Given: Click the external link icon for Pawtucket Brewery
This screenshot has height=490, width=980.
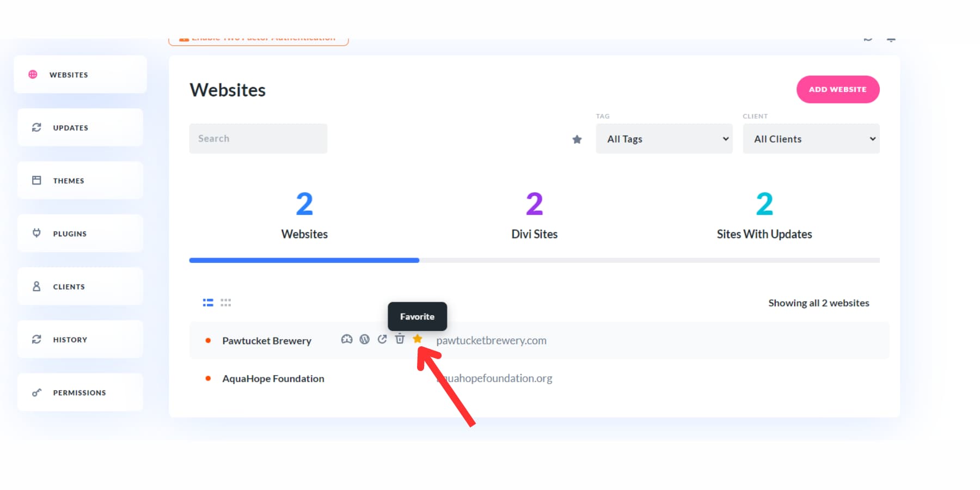Looking at the screenshot, I should 382,340.
